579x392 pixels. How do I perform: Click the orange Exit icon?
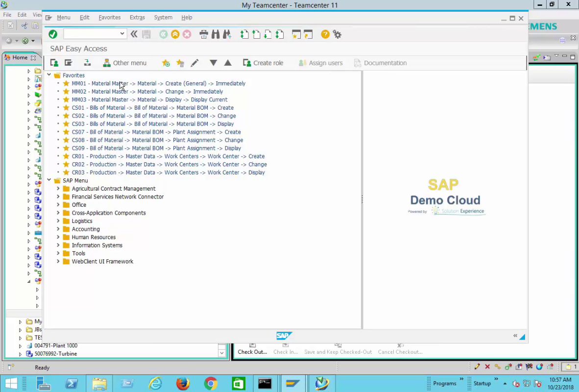[x=175, y=34]
